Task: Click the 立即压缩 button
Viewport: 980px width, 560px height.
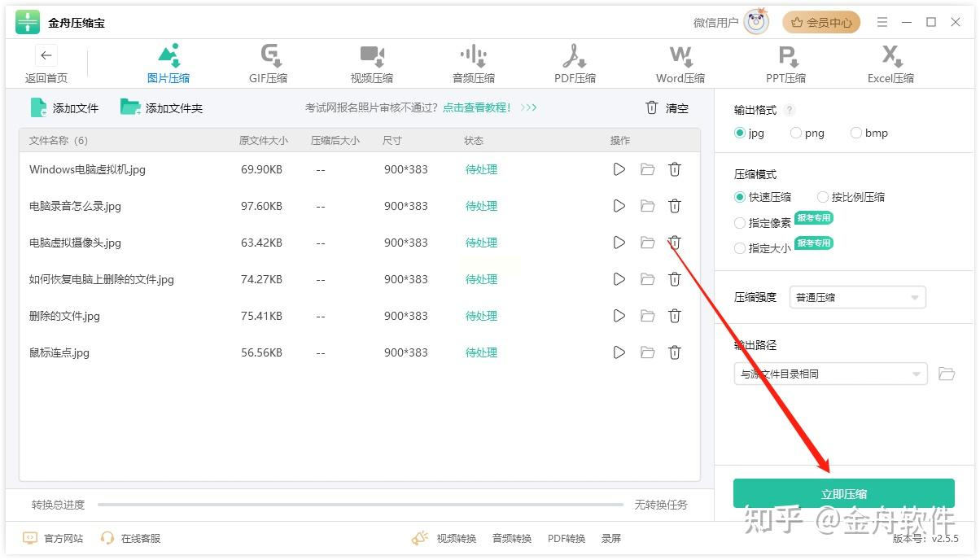Action: tap(843, 493)
